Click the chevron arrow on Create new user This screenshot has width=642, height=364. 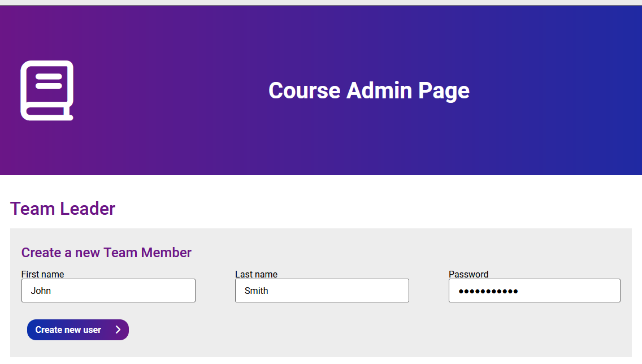click(x=118, y=330)
